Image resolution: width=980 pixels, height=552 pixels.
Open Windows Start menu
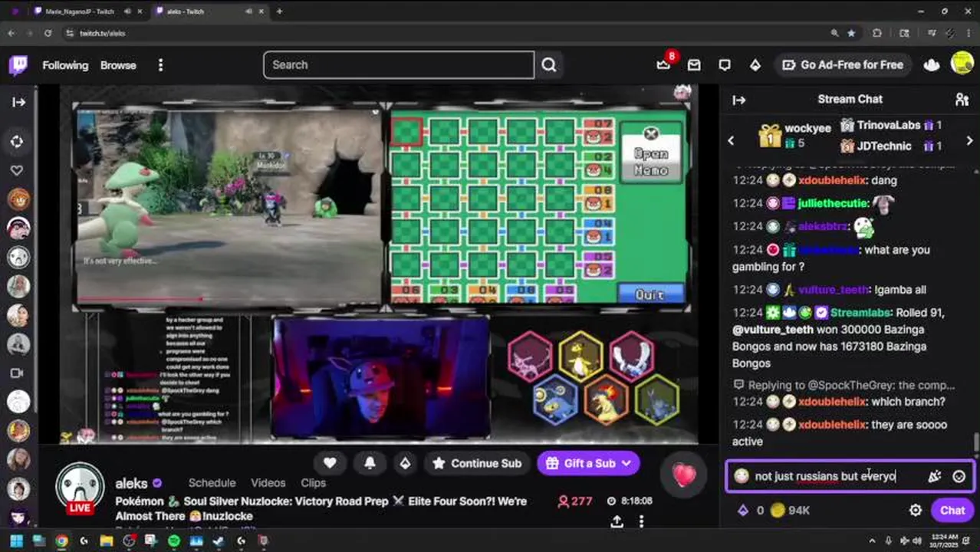pyautogui.click(x=16, y=541)
